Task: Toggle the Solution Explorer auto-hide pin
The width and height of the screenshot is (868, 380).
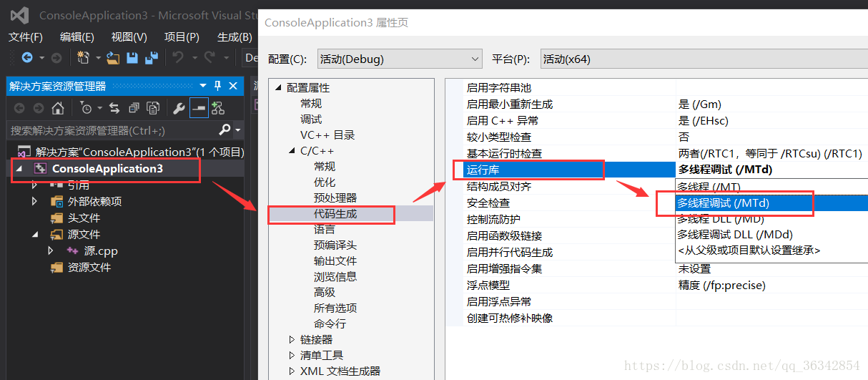Action: (x=218, y=86)
